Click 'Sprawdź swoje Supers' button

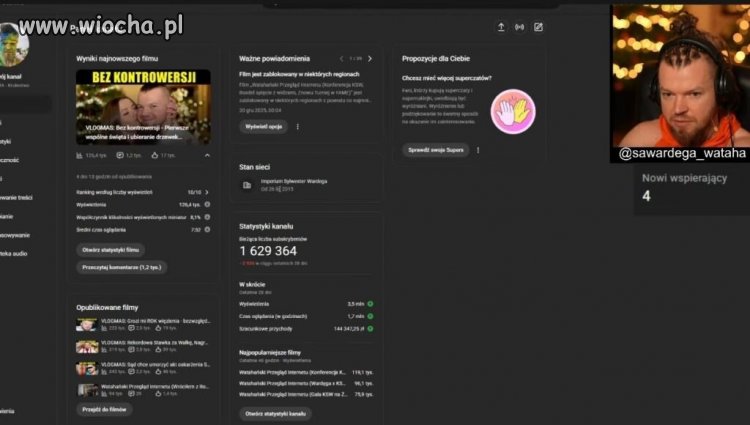[x=436, y=150]
